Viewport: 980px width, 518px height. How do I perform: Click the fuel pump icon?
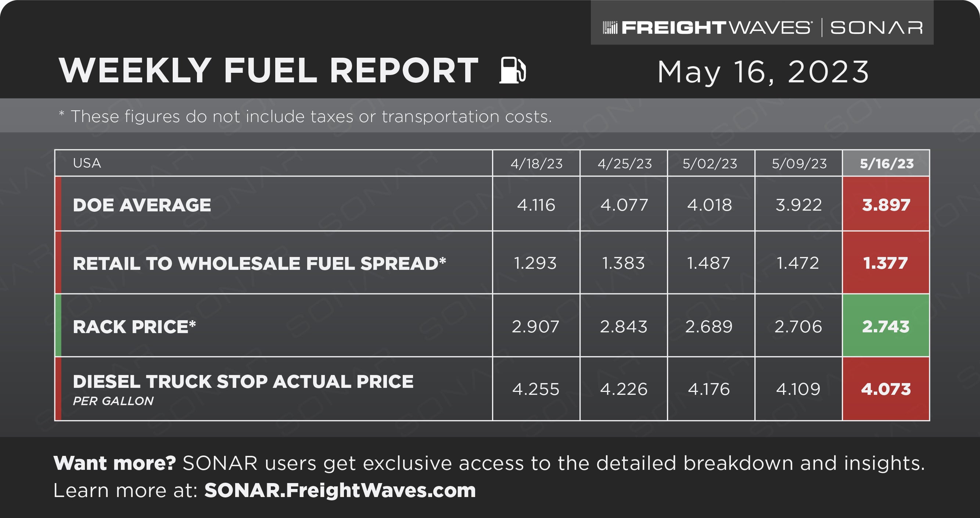point(513,70)
